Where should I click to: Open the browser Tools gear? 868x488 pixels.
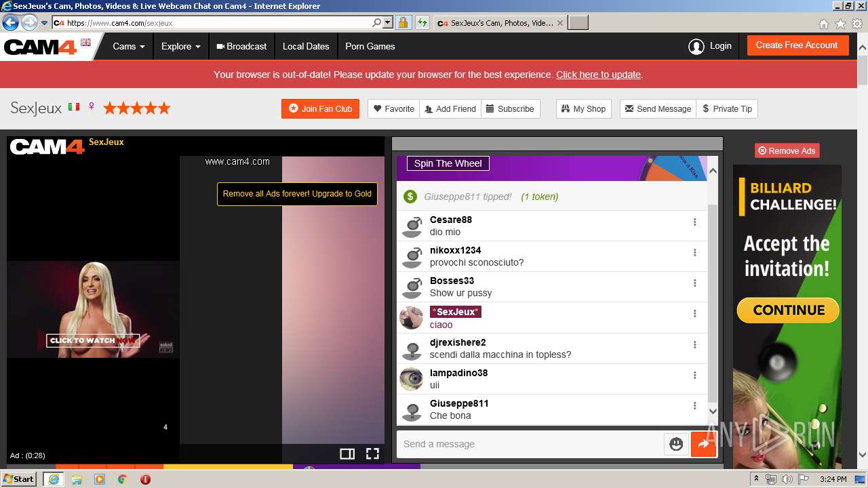857,24
